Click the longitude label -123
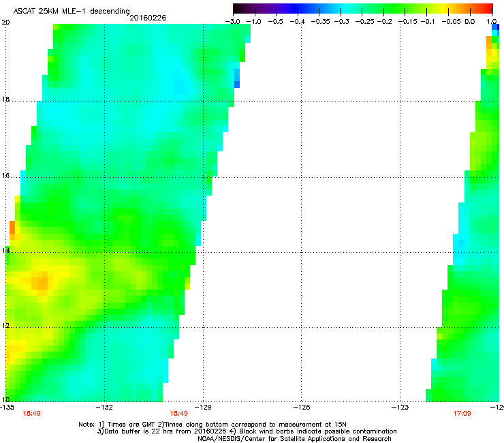This screenshot has height=443, width=504. (400, 408)
